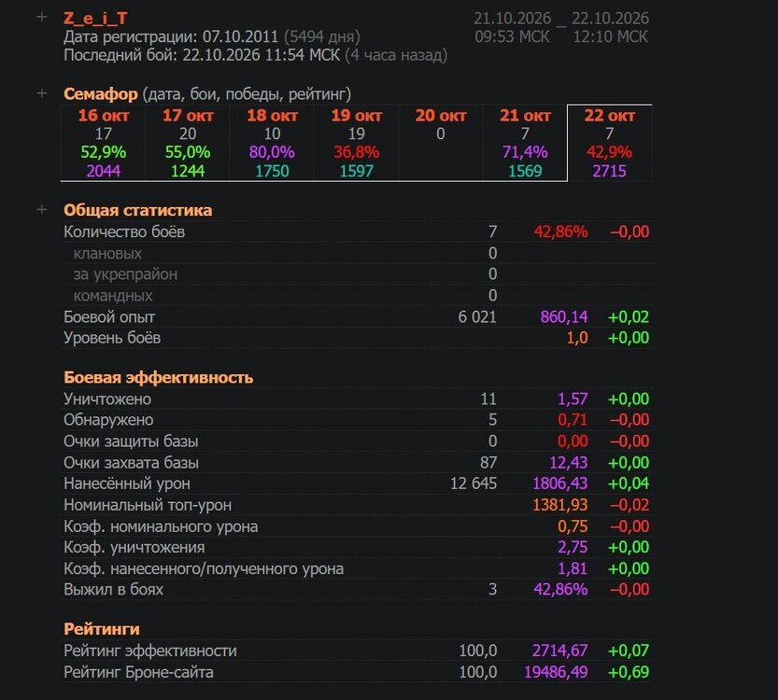Click the 42,86% value in Количество боёв row
The height and width of the screenshot is (700, 778).
(x=560, y=231)
